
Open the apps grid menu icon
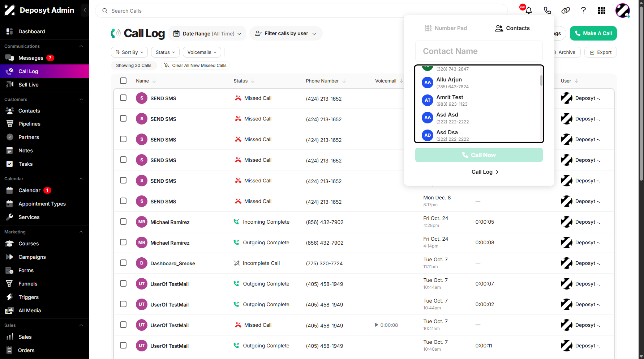(x=602, y=10)
